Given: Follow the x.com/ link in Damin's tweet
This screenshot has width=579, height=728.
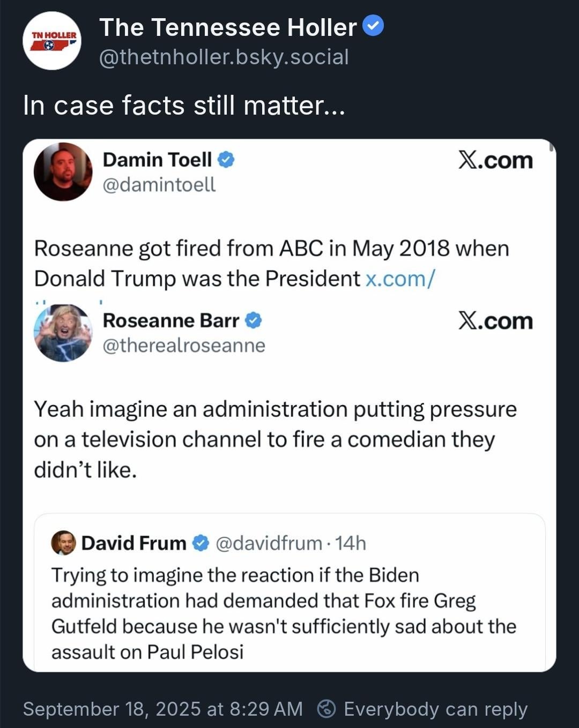Looking at the screenshot, I should tap(400, 279).
